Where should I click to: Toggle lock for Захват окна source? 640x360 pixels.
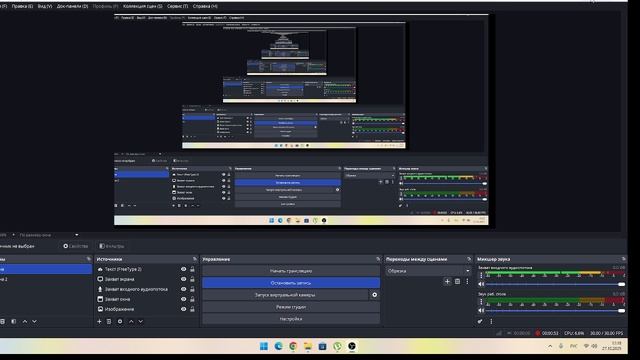click(x=192, y=299)
